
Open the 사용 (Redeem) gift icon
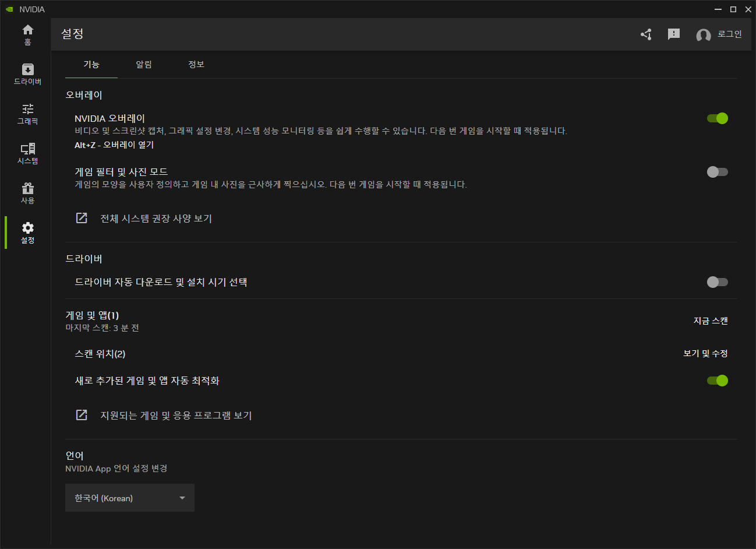(27, 193)
